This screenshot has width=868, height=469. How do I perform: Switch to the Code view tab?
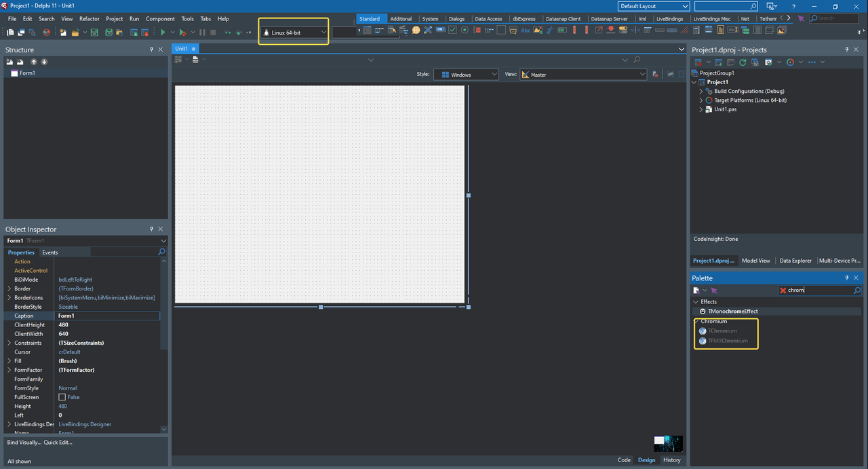(624, 460)
